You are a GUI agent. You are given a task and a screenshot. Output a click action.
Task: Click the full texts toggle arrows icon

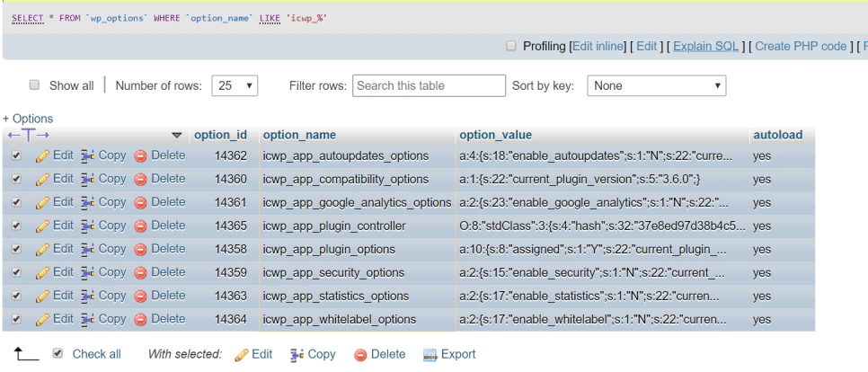29,135
